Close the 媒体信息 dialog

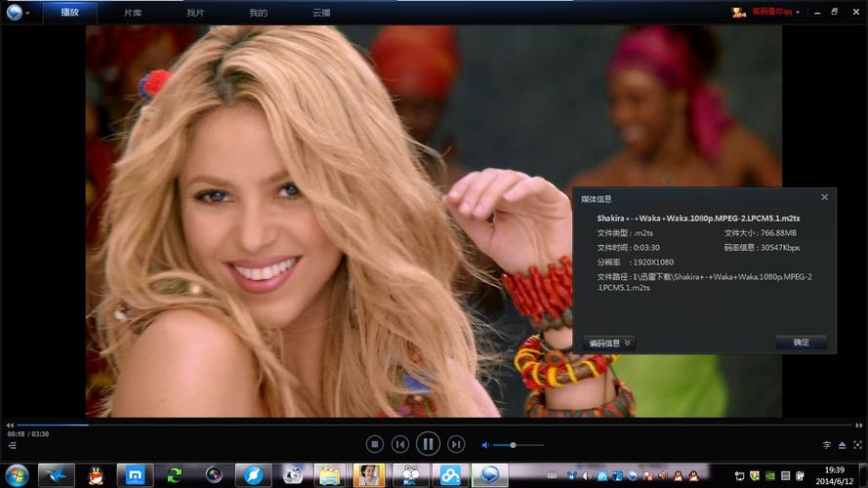coord(824,197)
